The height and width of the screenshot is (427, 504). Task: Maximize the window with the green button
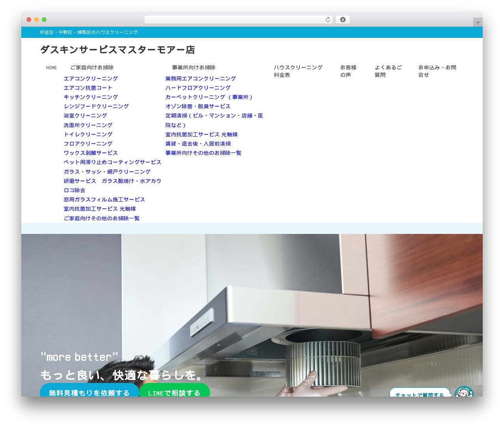(x=44, y=20)
